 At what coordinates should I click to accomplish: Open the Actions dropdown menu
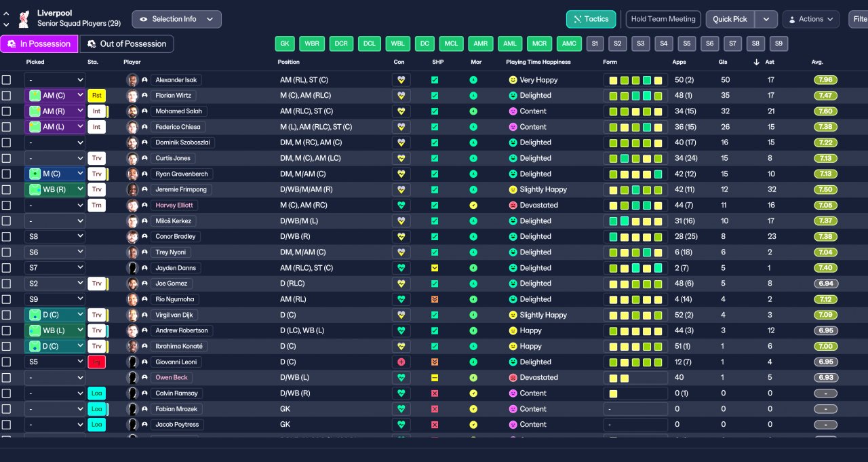click(811, 19)
